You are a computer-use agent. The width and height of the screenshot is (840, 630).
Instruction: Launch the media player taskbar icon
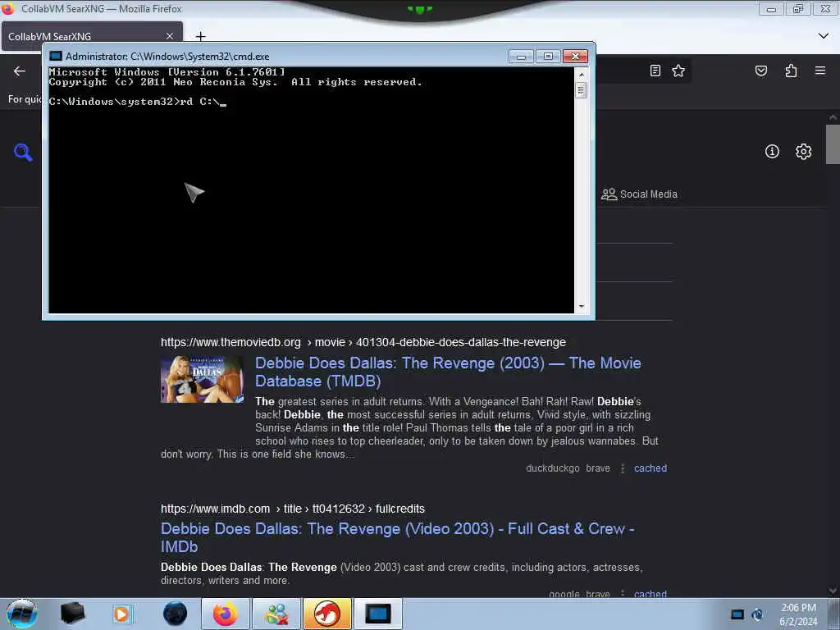coord(121,614)
